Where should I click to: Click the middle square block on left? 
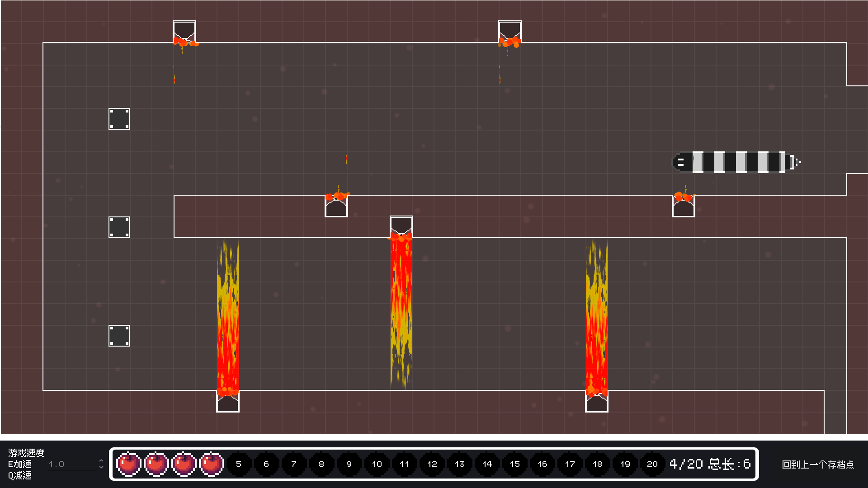(x=119, y=227)
